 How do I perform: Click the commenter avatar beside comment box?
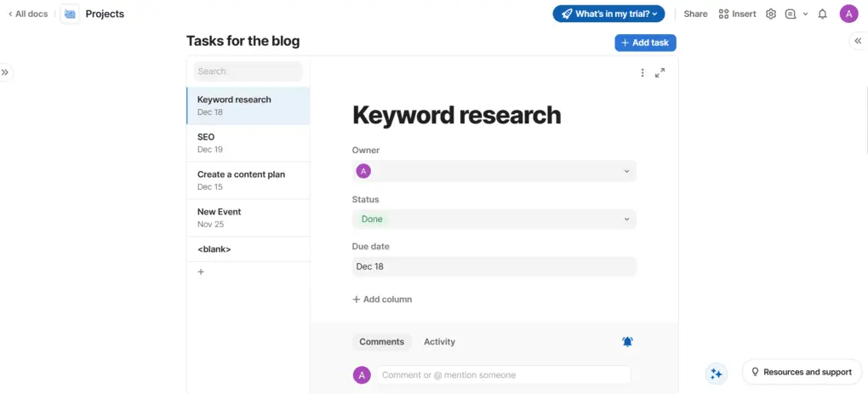coord(362,375)
